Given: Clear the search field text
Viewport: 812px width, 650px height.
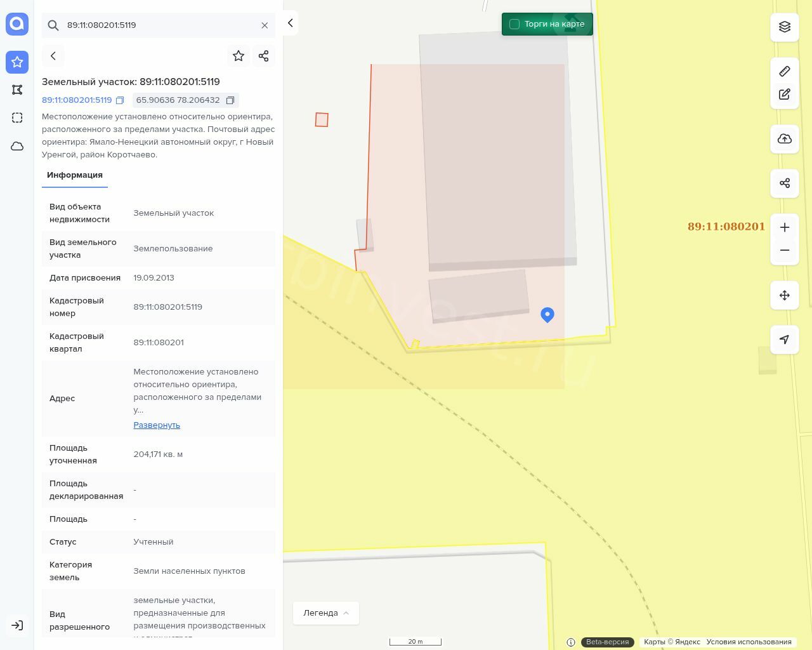Looking at the screenshot, I should 265,25.
